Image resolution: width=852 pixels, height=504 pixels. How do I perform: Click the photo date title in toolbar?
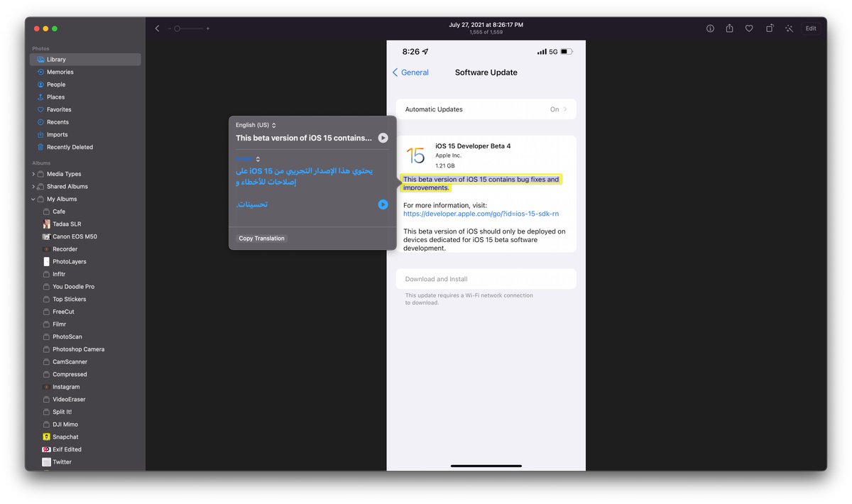pyautogui.click(x=486, y=25)
